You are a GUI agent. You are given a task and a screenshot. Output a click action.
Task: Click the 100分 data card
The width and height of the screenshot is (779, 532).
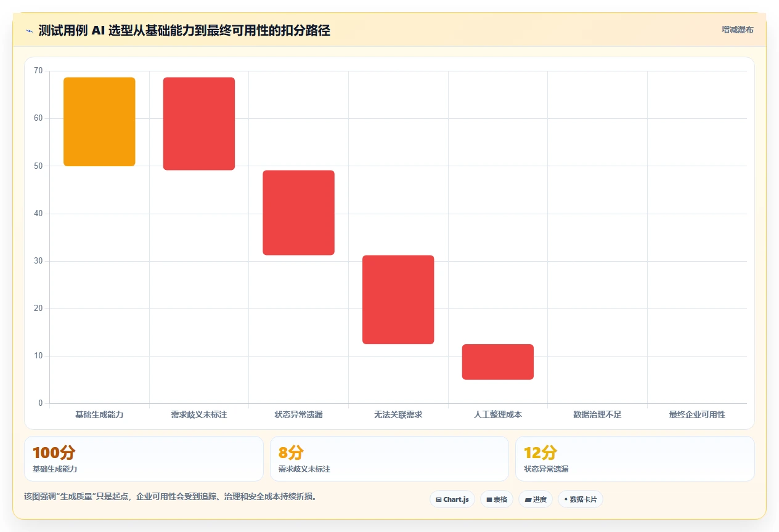click(144, 459)
